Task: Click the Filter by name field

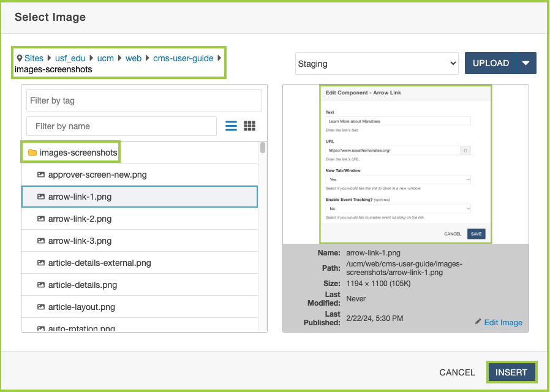Action: 121,126
